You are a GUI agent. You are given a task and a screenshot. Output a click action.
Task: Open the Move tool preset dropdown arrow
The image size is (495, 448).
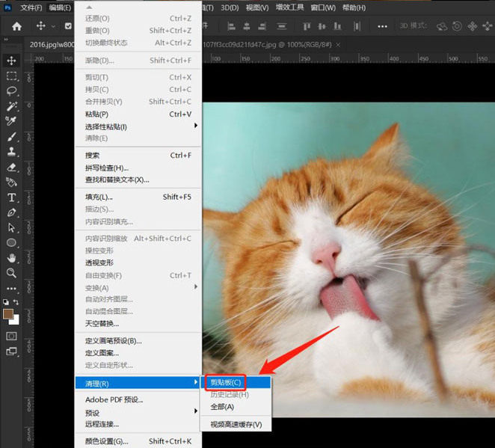coord(54,26)
